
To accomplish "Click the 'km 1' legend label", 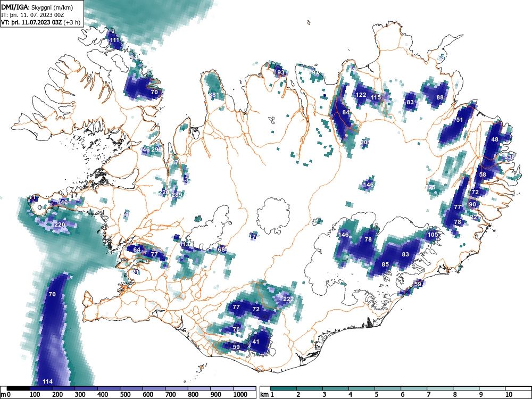I will (268, 395).
